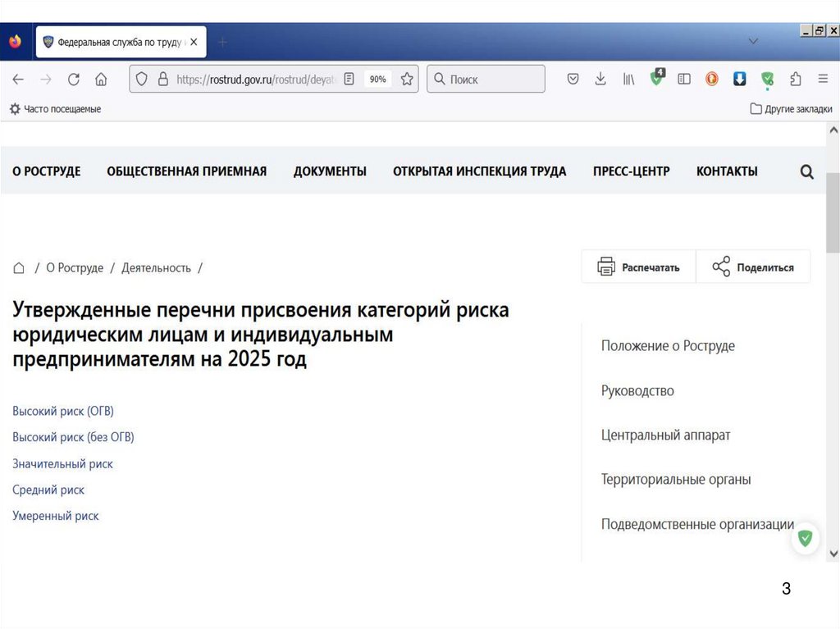Close the Федеральная служба по труду tab
The width and height of the screenshot is (840, 629).
coord(194,42)
